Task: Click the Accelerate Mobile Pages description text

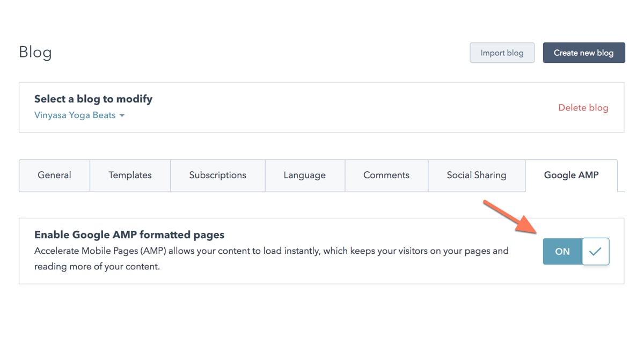Action: (272, 259)
